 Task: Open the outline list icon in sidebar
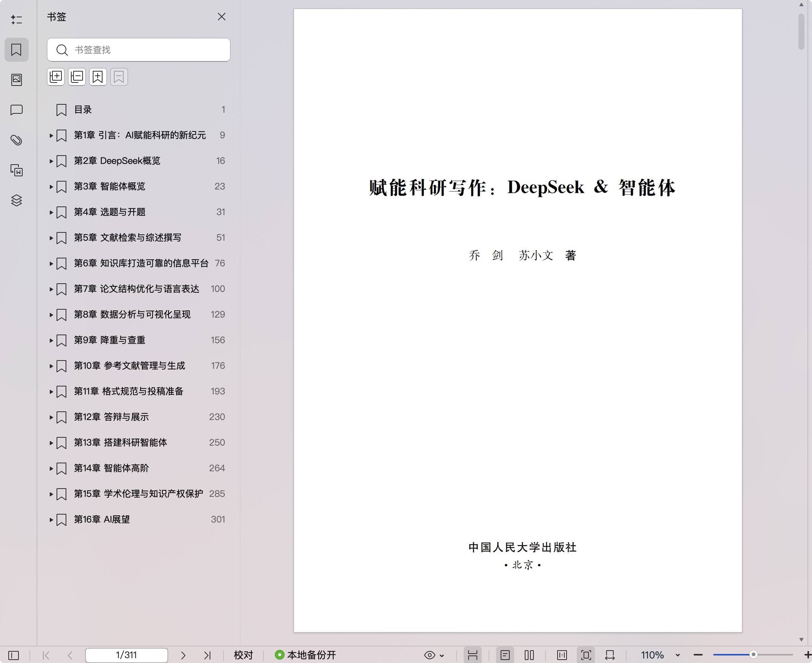coord(17,20)
